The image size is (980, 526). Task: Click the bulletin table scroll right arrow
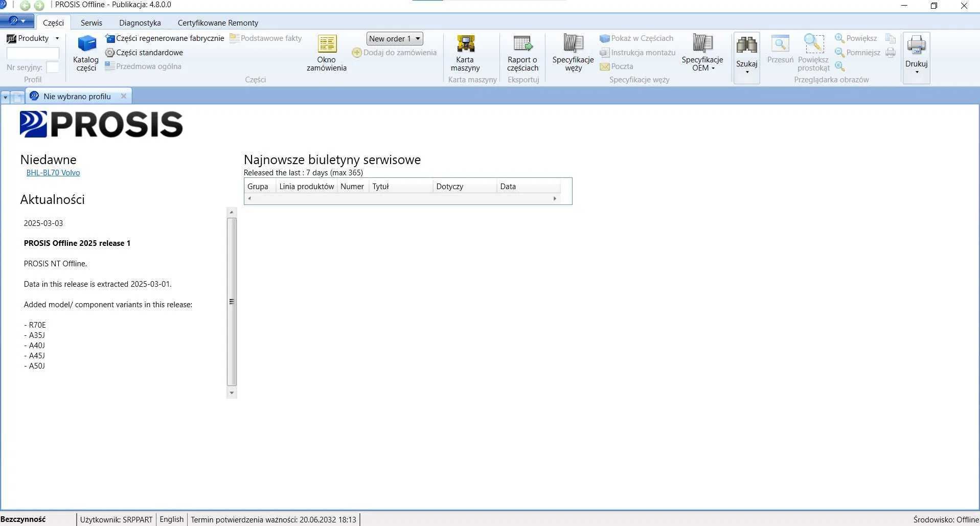[555, 198]
